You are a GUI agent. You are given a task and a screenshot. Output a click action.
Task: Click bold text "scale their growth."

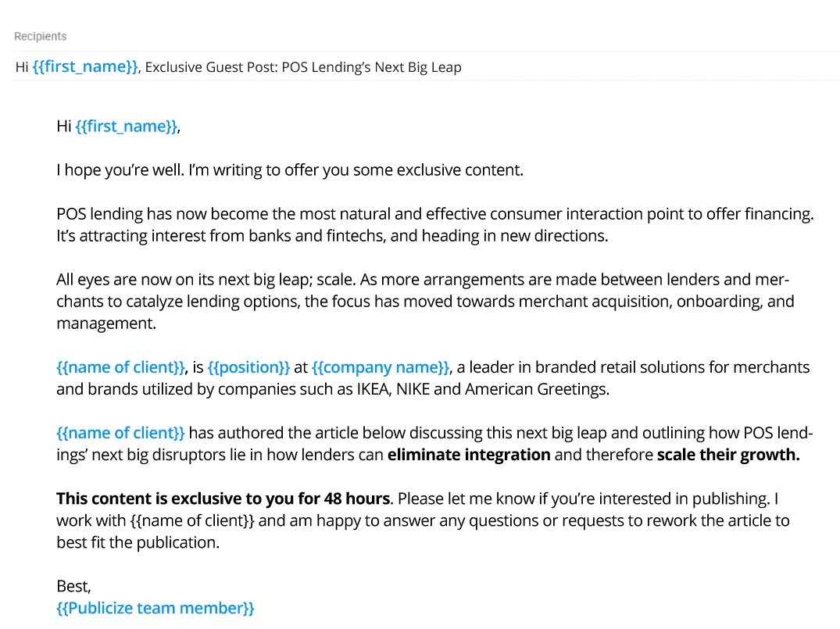click(728, 455)
